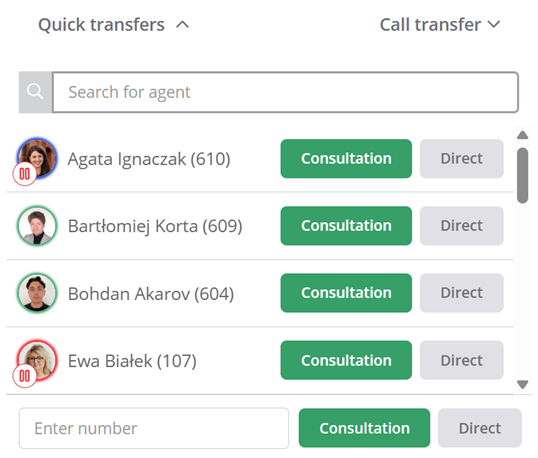538x458 pixels.
Task: Start Consultation with Bohdan Akarov
Action: [x=346, y=293]
